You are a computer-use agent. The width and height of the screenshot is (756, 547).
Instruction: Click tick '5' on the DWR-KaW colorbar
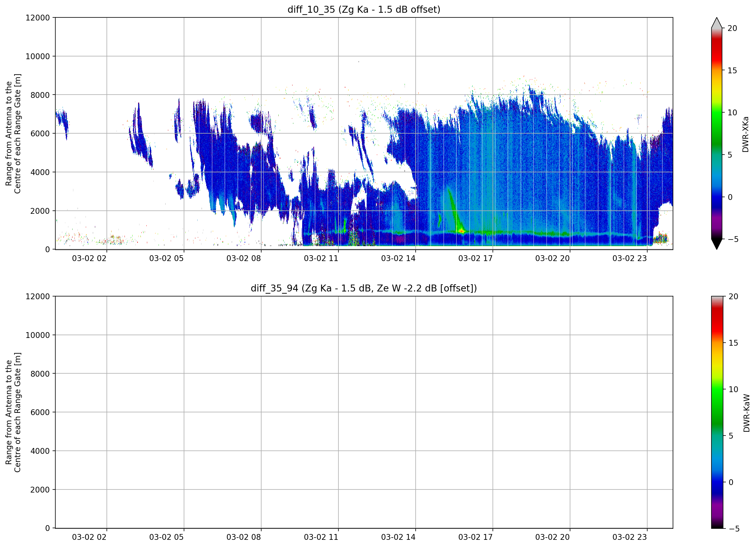731,436
